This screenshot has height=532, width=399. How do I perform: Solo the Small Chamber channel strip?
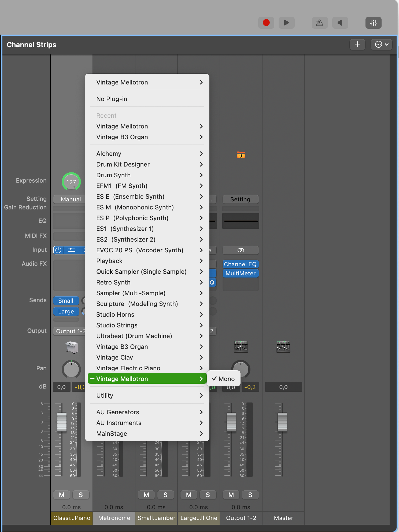(165, 495)
